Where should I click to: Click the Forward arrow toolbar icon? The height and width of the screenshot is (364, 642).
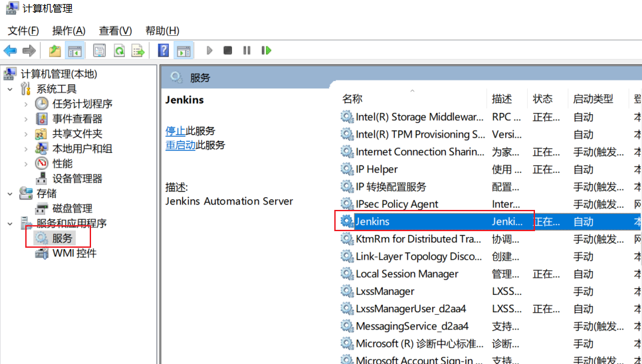(29, 50)
